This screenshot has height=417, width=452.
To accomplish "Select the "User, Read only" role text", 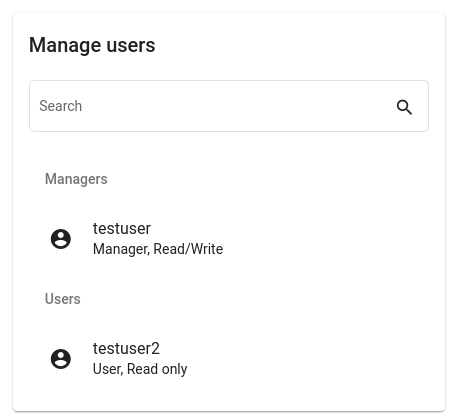I will [140, 369].
